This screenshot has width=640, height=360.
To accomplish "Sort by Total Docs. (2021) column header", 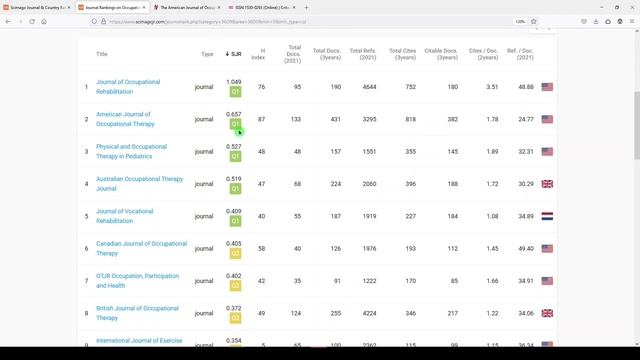I will pyautogui.click(x=293, y=54).
